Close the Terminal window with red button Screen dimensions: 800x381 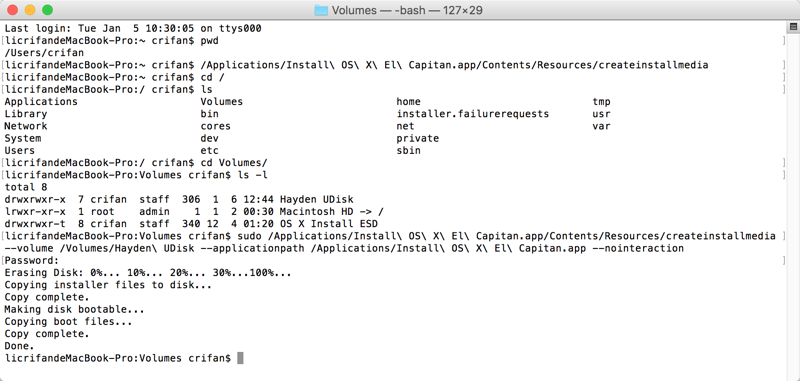click(x=13, y=10)
